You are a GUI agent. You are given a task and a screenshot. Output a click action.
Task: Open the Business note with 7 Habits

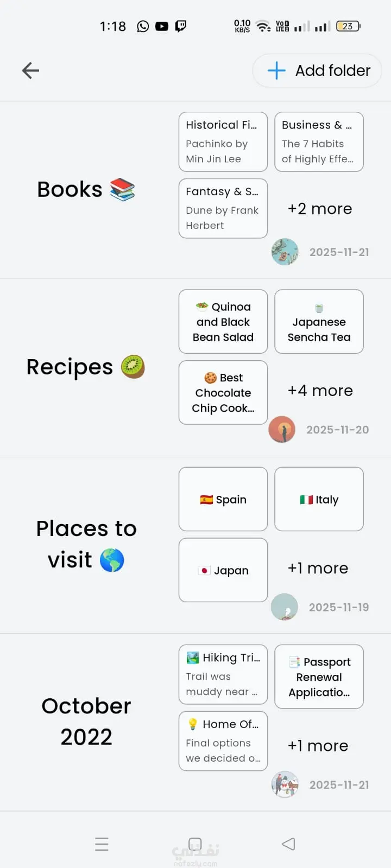tap(319, 142)
